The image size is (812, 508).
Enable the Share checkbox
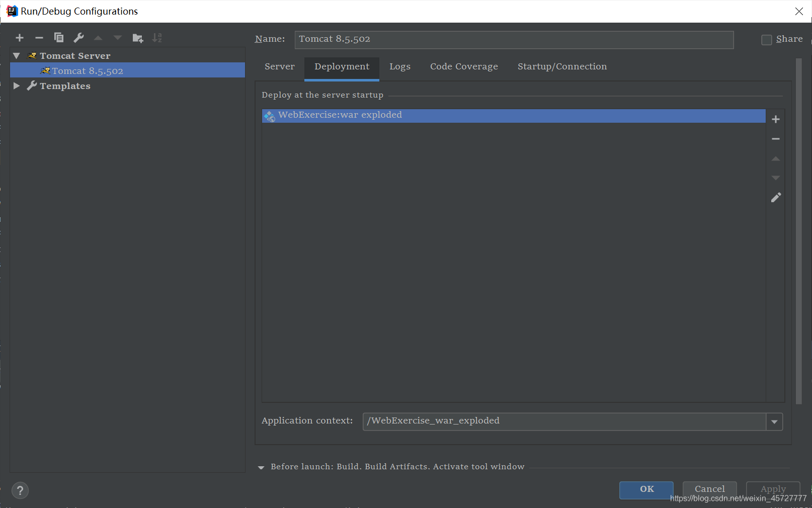pos(766,39)
